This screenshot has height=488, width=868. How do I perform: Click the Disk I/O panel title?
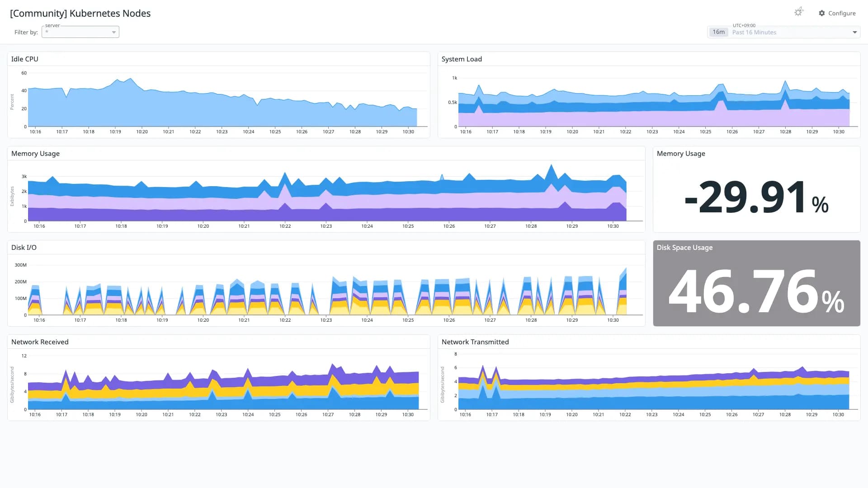coord(24,248)
